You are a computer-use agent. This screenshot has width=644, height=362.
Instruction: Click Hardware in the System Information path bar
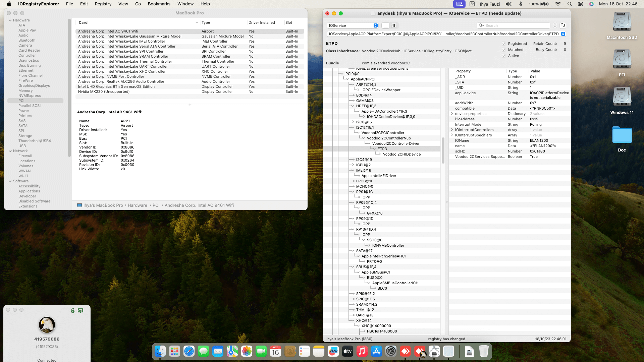(x=138, y=205)
